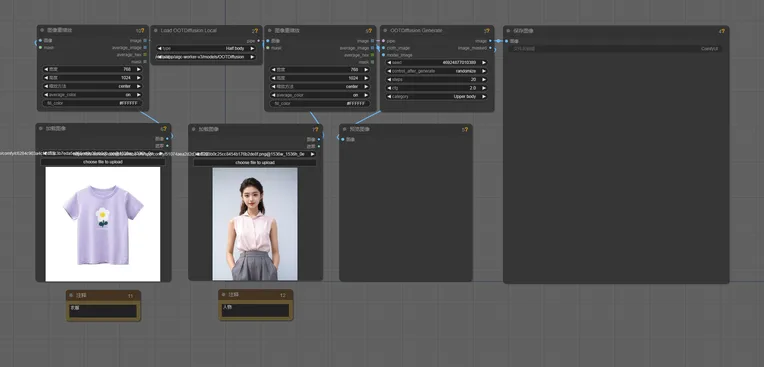Screen dimensions: 764x367
Task: Click the image output socket on OOTDiffusion Generate
Action: pyautogui.click(x=490, y=41)
